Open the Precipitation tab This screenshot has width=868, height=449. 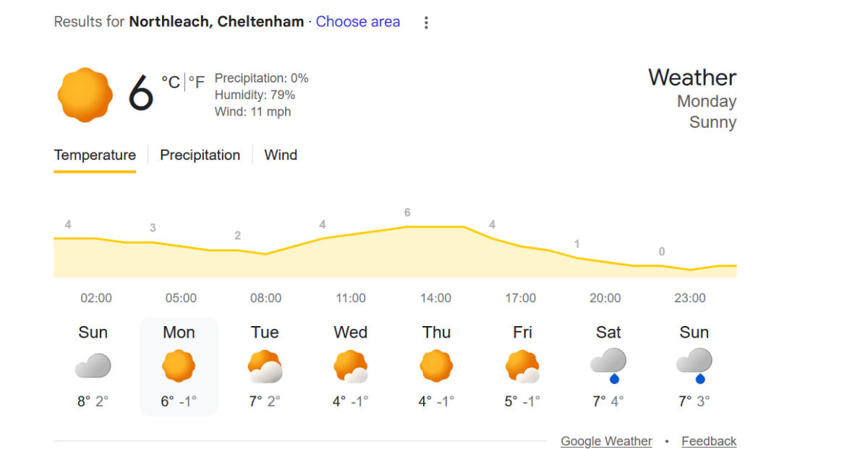pyautogui.click(x=200, y=155)
